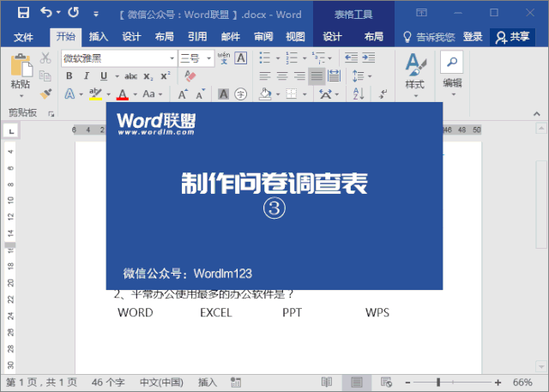Toggle Italic formatting
The width and height of the screenshot is (549, 392).
87,76
